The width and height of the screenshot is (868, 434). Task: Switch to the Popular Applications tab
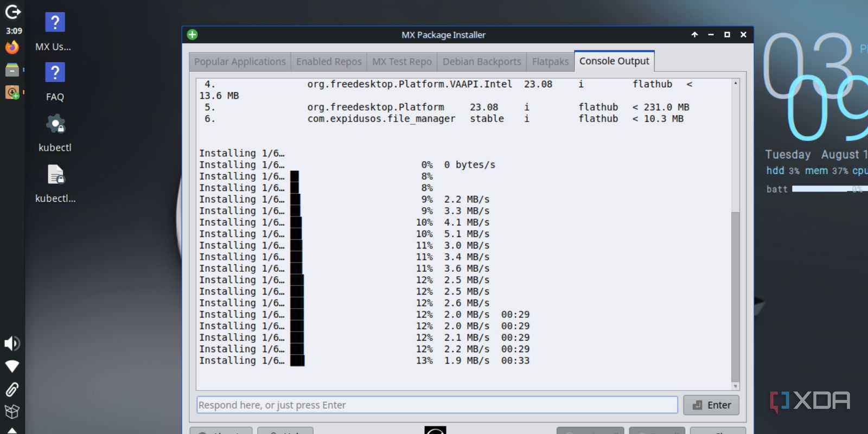(240, 61)
